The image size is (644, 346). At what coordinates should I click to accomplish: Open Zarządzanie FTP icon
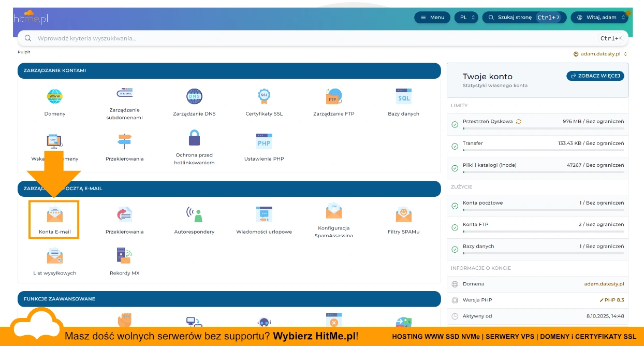pos(334,96)
